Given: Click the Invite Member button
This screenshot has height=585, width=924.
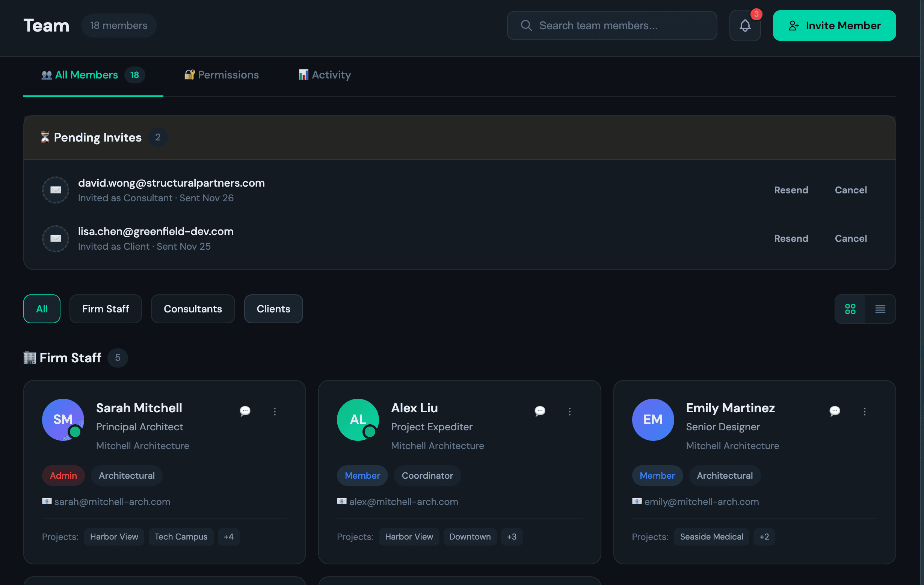Looking at the screenshot, I should (834, 26).
